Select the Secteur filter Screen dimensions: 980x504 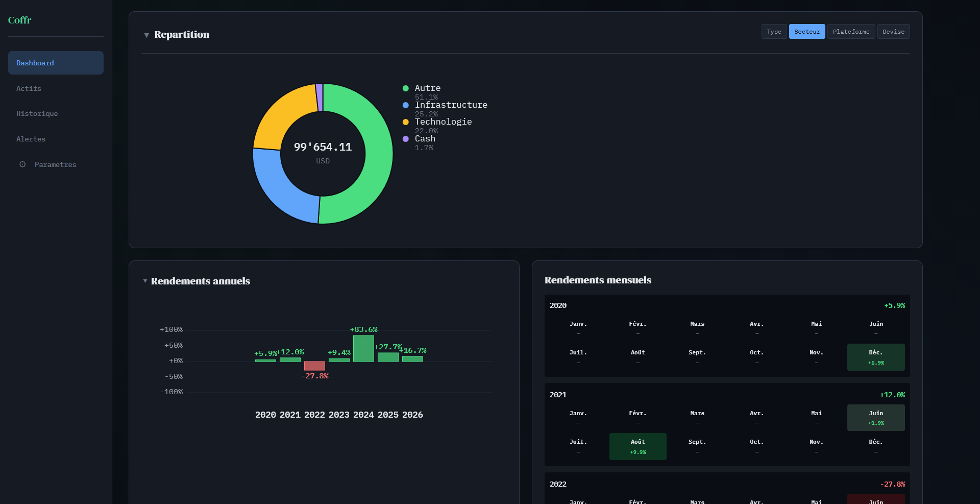[806, 31]
